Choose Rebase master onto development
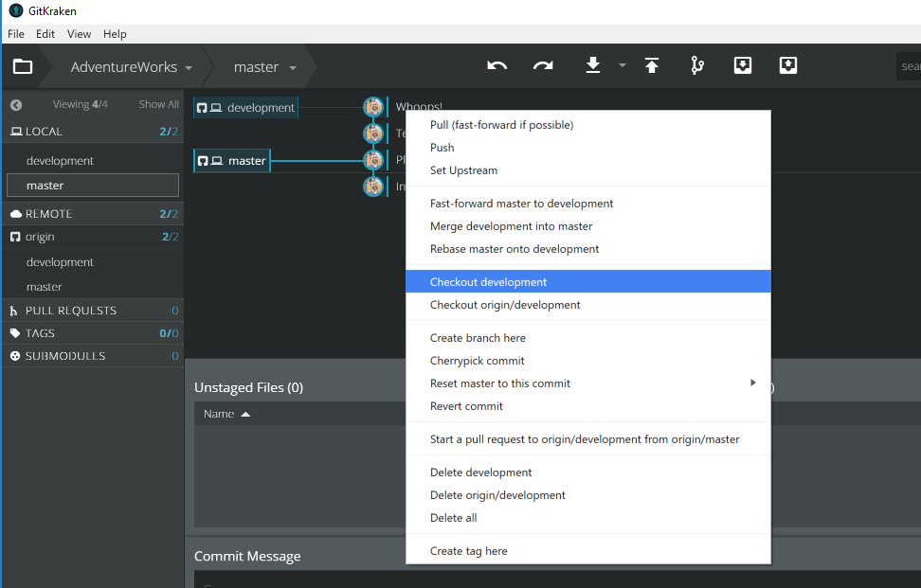 click(x=588, y=249)
